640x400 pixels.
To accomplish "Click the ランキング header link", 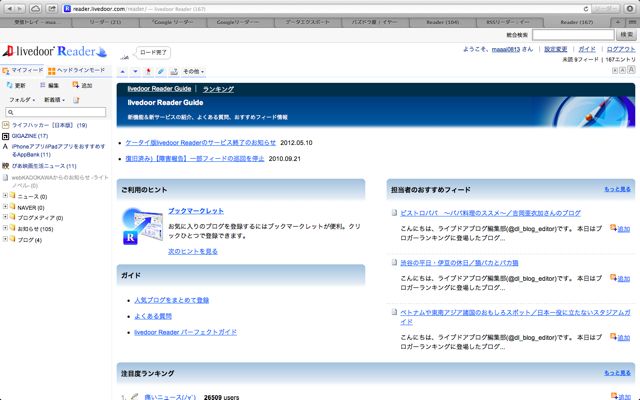I will [218, 89].
